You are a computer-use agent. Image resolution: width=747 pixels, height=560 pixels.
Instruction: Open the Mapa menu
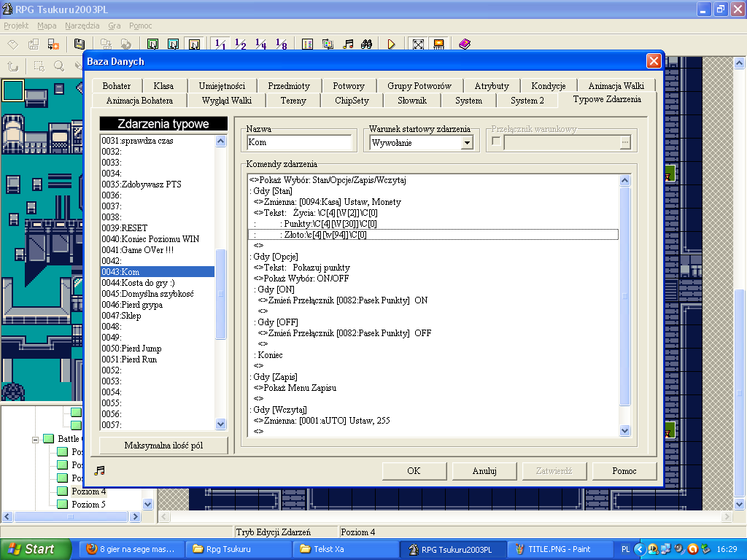coord(47,26)
